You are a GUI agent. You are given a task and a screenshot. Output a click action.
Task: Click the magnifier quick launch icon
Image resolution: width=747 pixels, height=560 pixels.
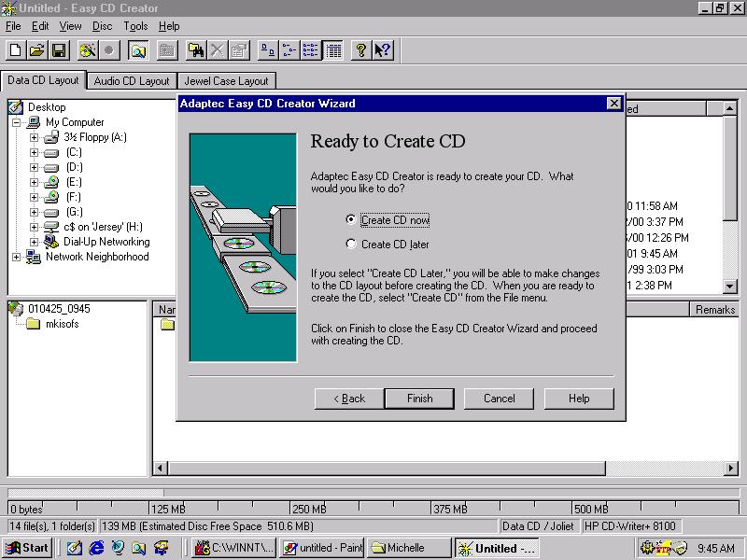(139, 548)
